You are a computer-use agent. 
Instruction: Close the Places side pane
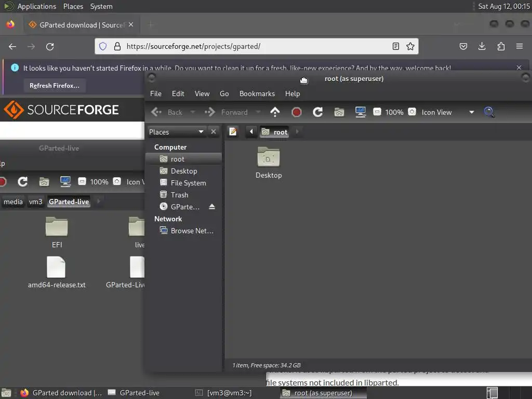214,131
